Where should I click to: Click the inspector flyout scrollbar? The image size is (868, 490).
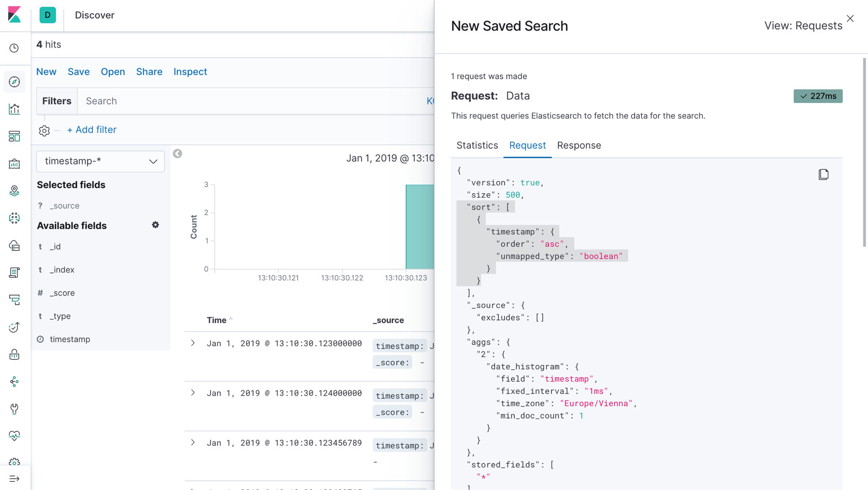(x=864, y=152)
